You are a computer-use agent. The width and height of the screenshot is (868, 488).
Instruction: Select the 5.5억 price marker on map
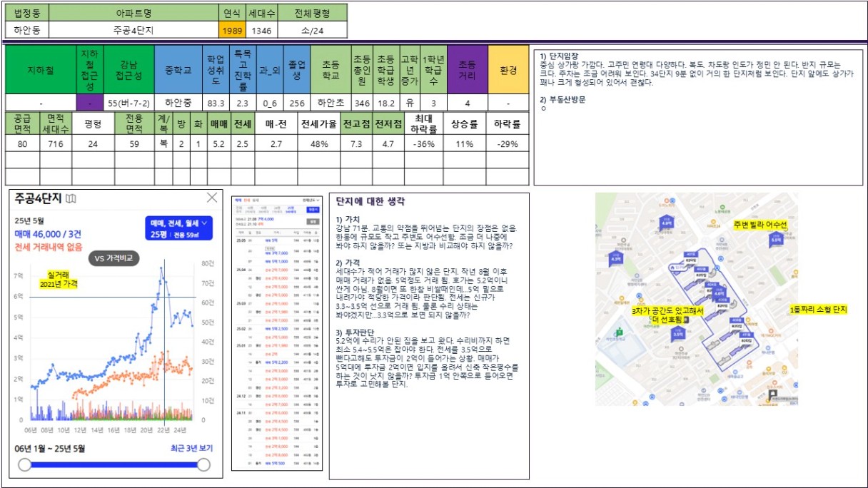776,240
